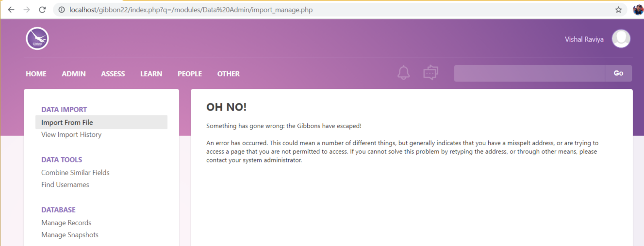Open Find Usernames tool

tap(65, 184)
